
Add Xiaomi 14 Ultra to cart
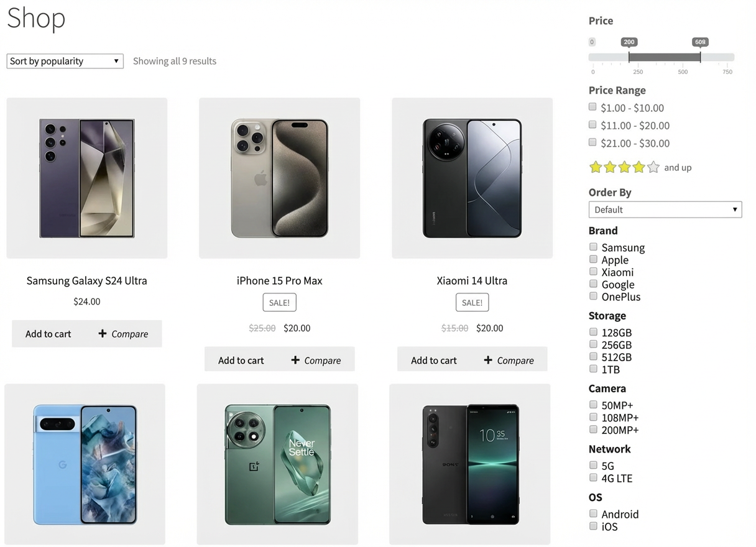[x=433, y=360]
